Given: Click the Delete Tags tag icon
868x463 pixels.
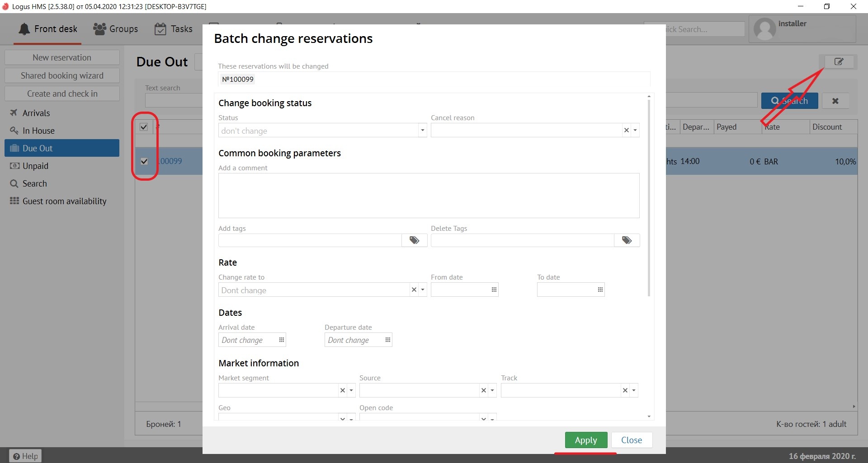Looking at the screenshot, I should pyautogui.click(x=627, y=240).
